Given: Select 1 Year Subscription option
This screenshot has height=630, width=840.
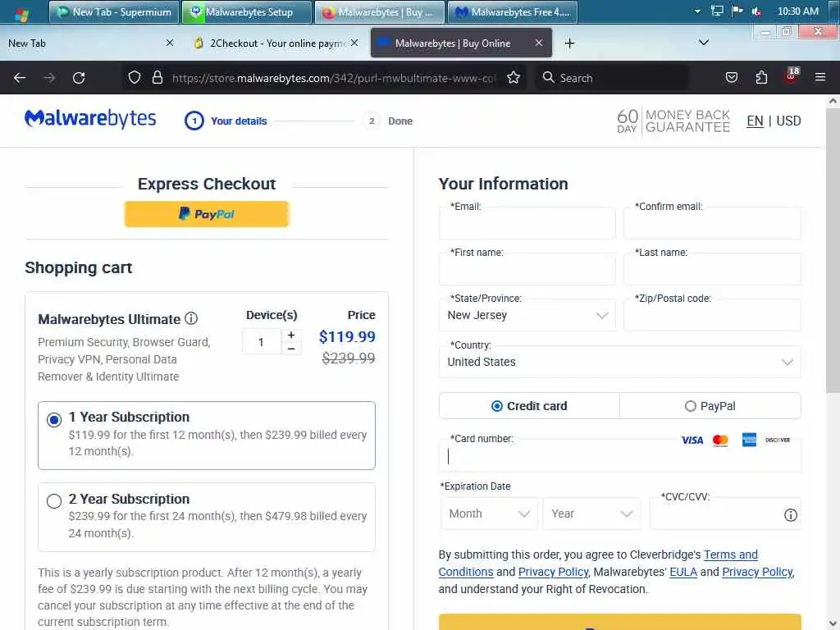Looking at the screenshot, I should point(54,420).
